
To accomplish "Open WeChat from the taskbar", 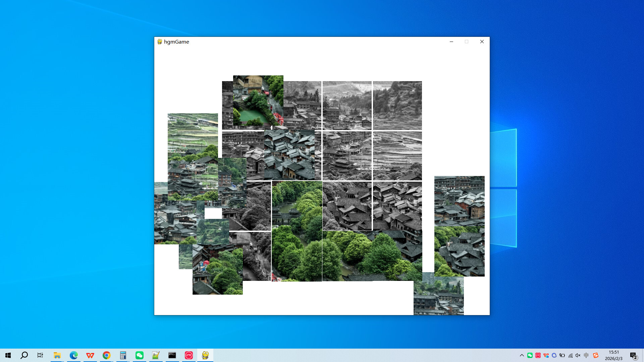I will pos(139,355).
